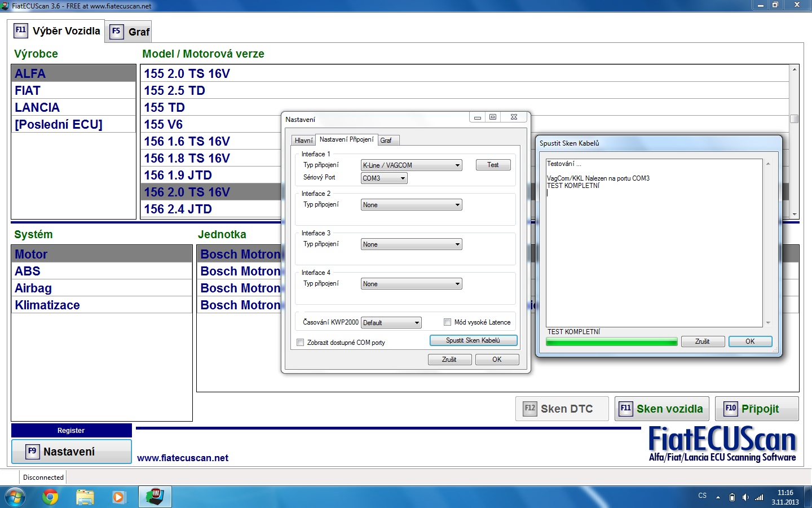Click the cable scan green progress bar
This screenshot has height=508, width=812.
click(x=611, y=342)
